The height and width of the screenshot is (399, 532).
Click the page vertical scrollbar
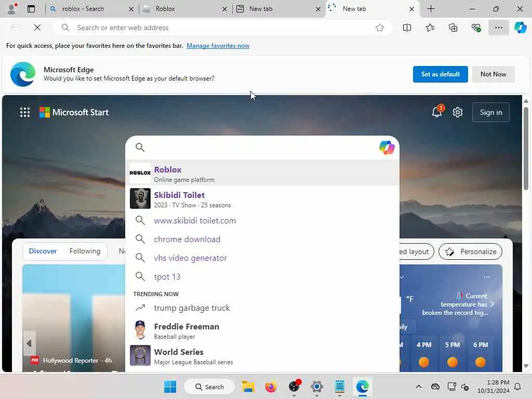click(526, 149)
